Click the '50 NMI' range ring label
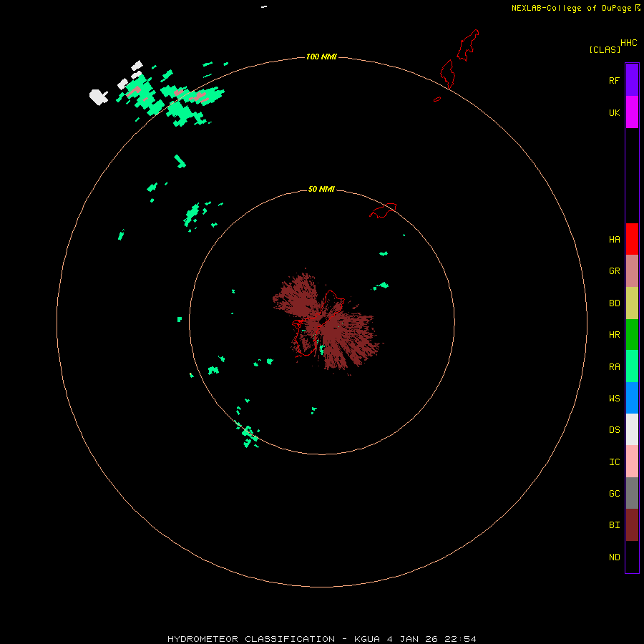This screenshot has width=644, height=644. 321,189
